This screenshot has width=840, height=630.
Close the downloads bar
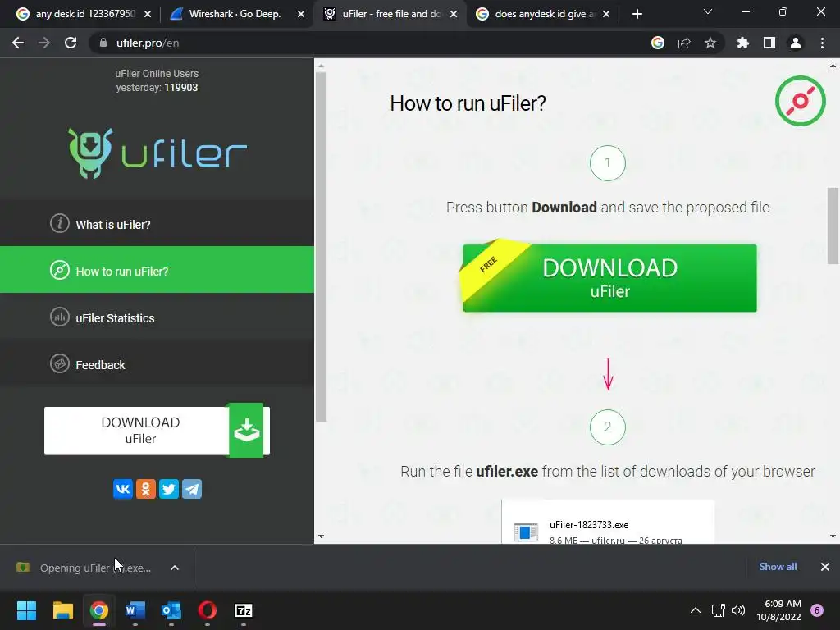coord(825,566)
